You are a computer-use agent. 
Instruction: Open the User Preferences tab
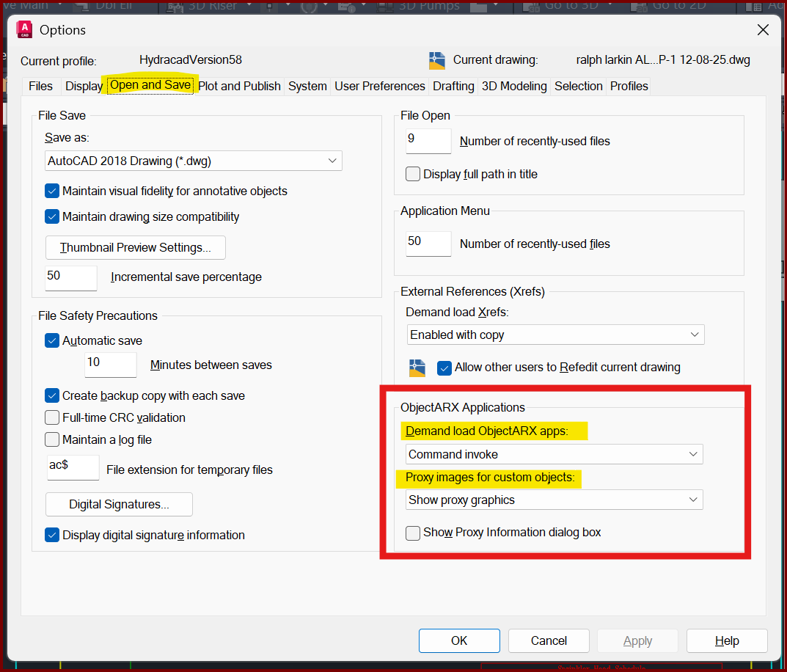click(x=379, y=86)
